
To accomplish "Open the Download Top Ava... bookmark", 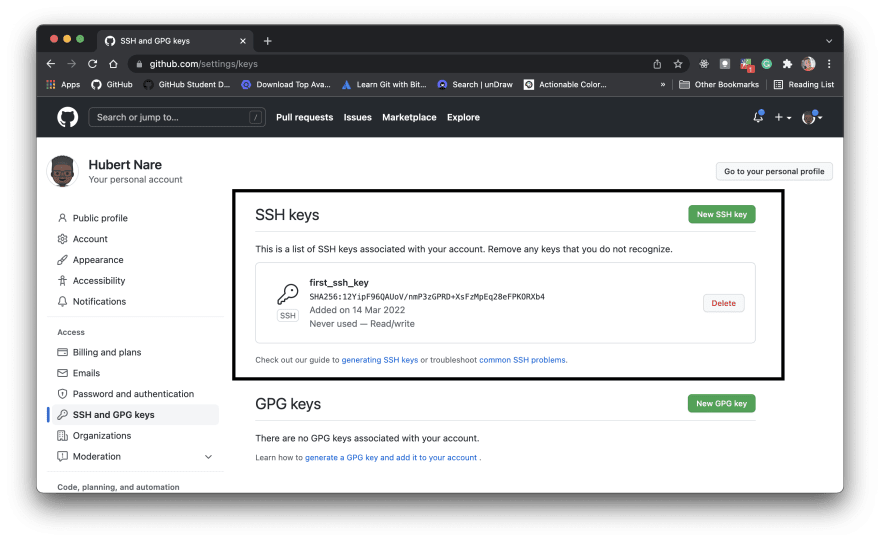I will pyautogui.click(x=286, y=85).
